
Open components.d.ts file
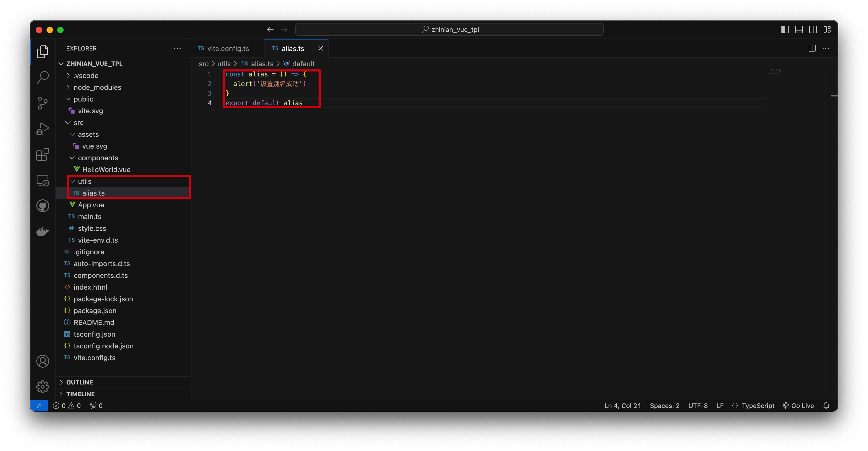click(123, 275)
